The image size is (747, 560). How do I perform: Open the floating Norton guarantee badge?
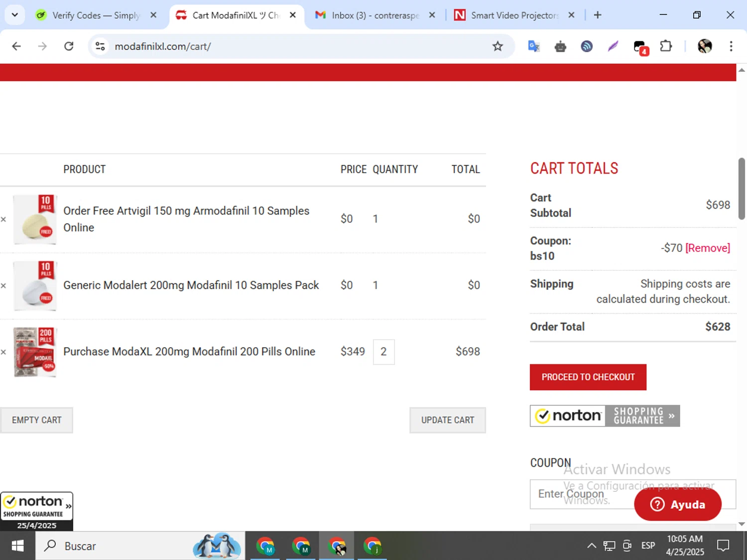36,511
